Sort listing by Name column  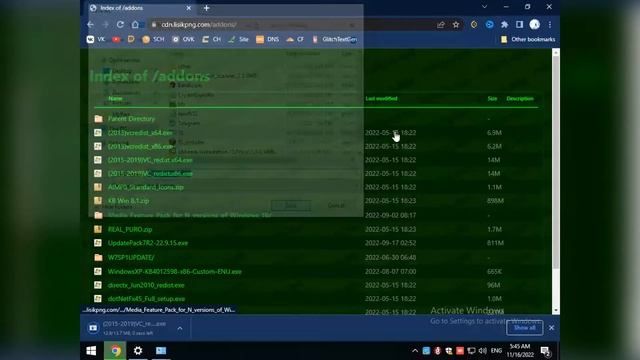pos(116,98)
